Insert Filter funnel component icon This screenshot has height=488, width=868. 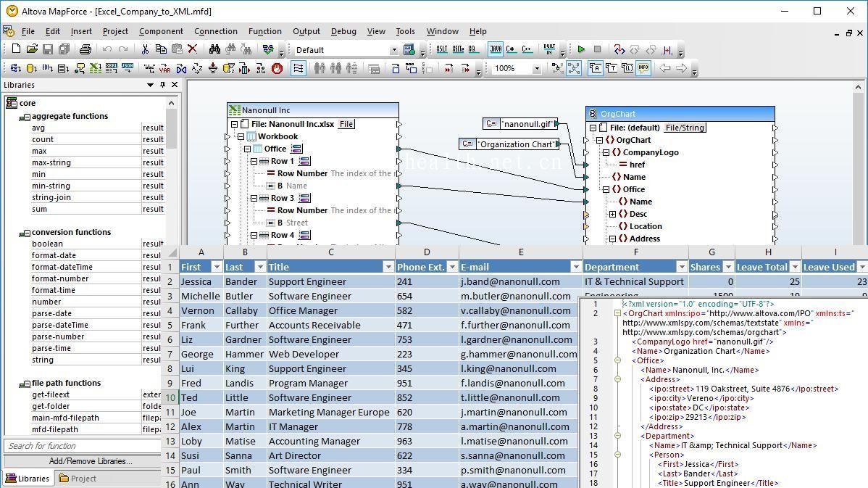click(x=213, y=68)
